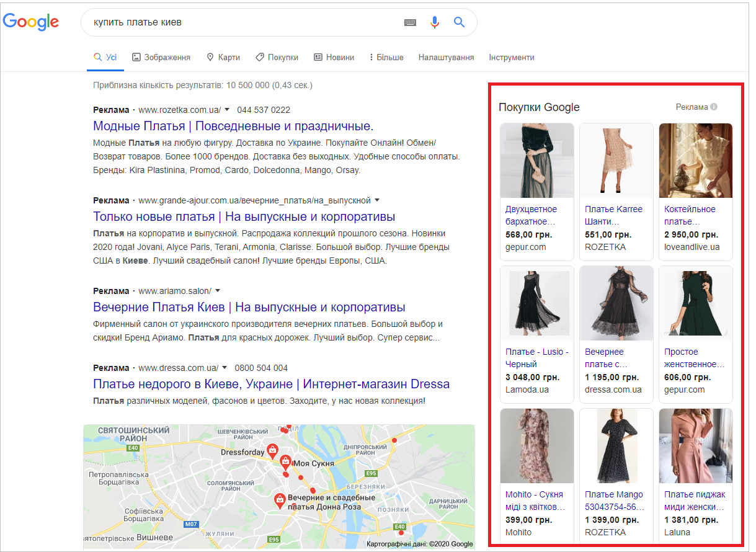The image size is (756, 552).
Task: Expand dropdown arrow beside www.rozetka.com.ua
Action: tap(227, 109)
